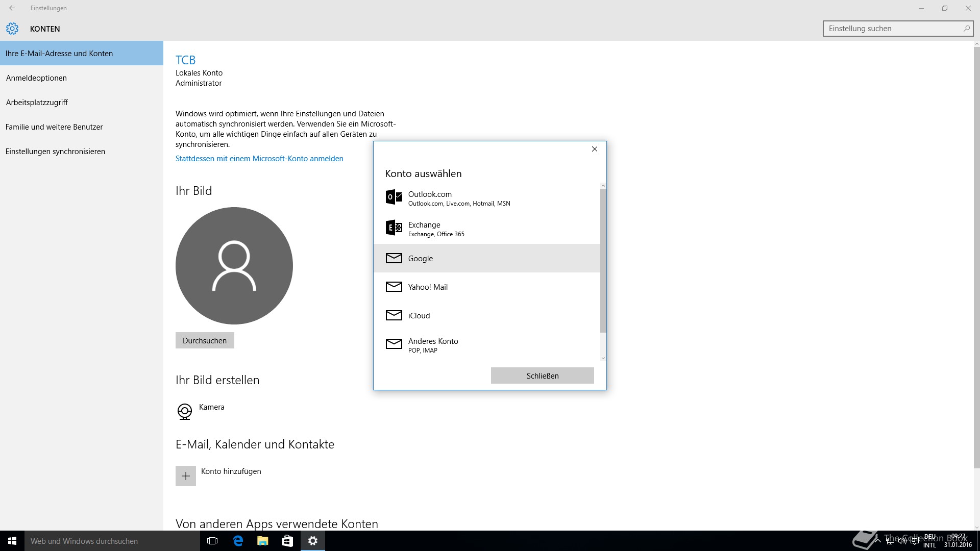Image resolution: width=980 pixels, height=551 pixels.
Task: Click the Konten gear icon
Action: tap(12, 29)
